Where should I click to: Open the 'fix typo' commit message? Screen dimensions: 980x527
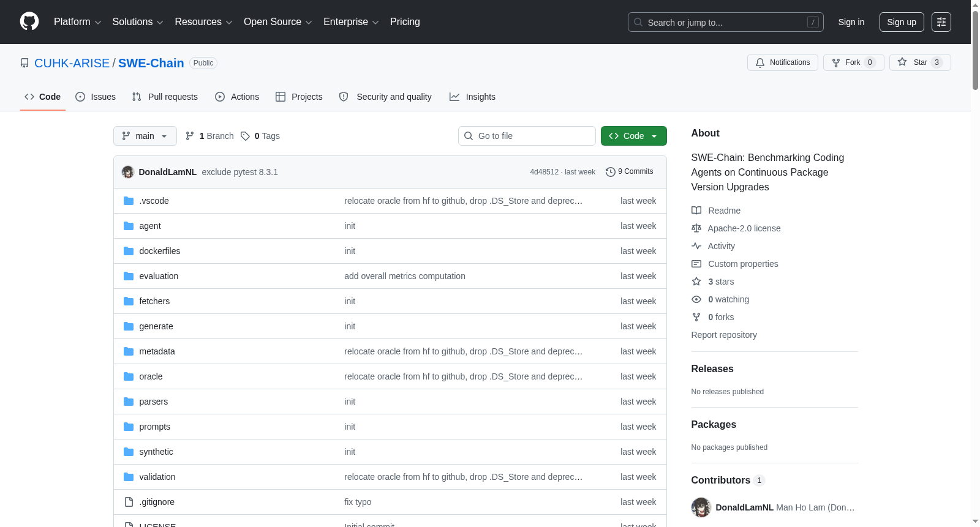click(358, 502)
